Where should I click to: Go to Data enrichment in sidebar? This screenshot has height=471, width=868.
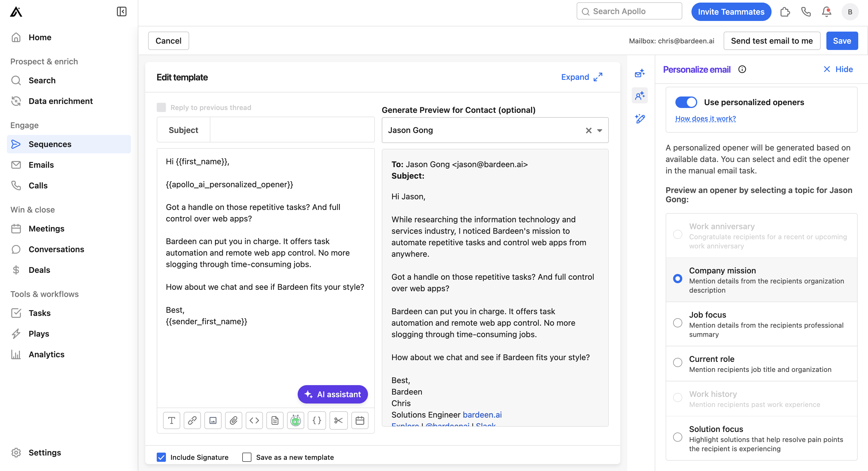click(61, 101)
